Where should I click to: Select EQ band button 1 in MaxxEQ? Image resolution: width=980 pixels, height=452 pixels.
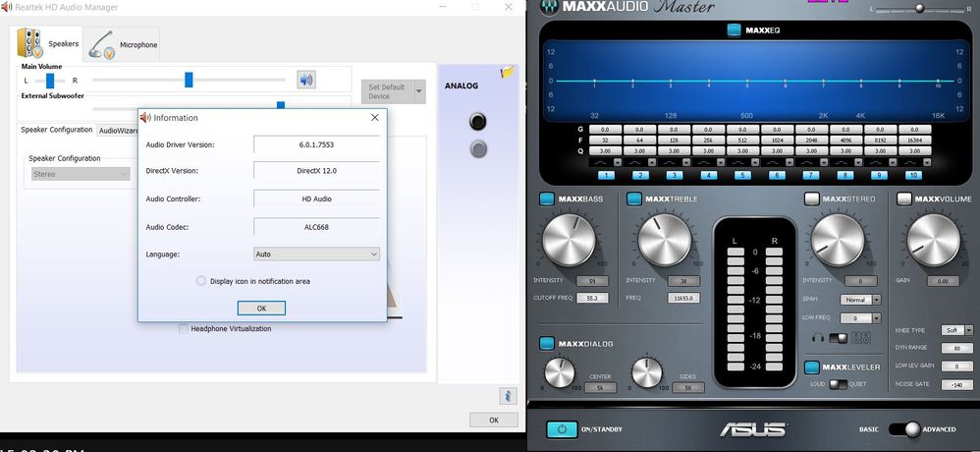coord(606,176)
